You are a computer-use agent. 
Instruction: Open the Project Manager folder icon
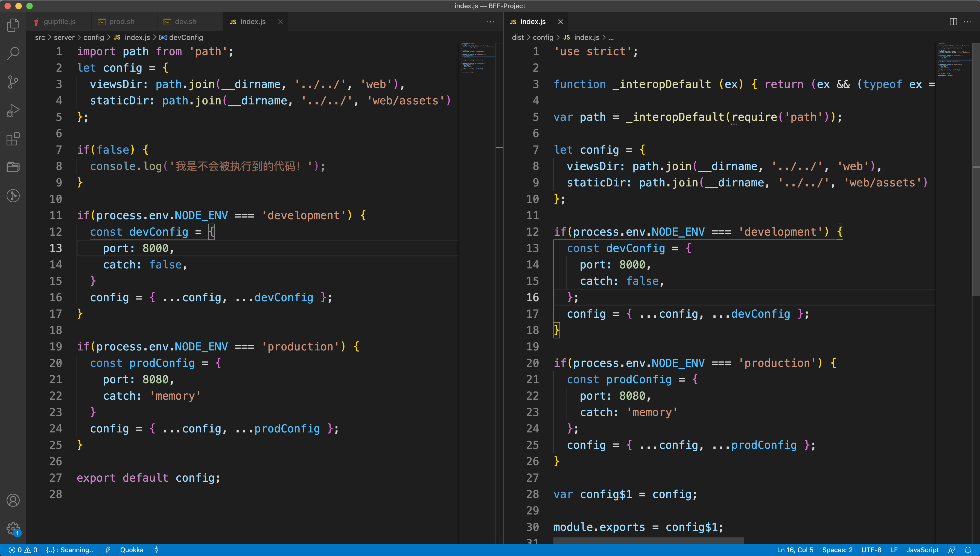click(x=13, y=167)
